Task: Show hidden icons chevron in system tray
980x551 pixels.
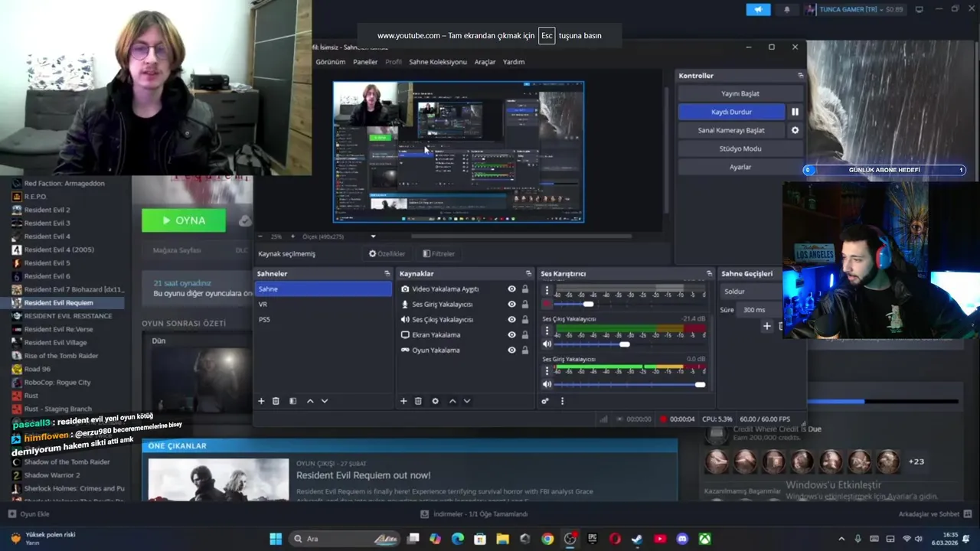Action: pyautogui.click(x=841, y=539)
